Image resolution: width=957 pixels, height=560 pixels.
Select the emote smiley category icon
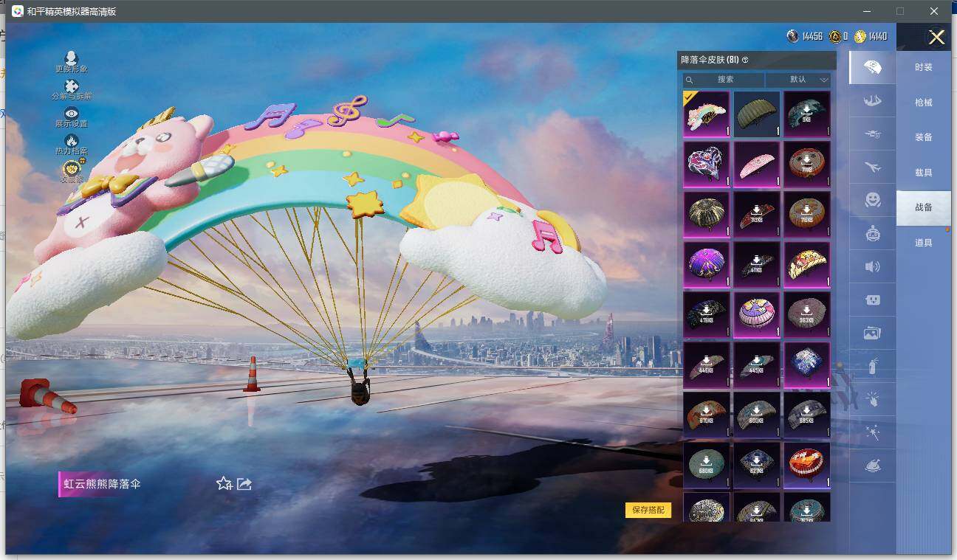pos(872,200)
